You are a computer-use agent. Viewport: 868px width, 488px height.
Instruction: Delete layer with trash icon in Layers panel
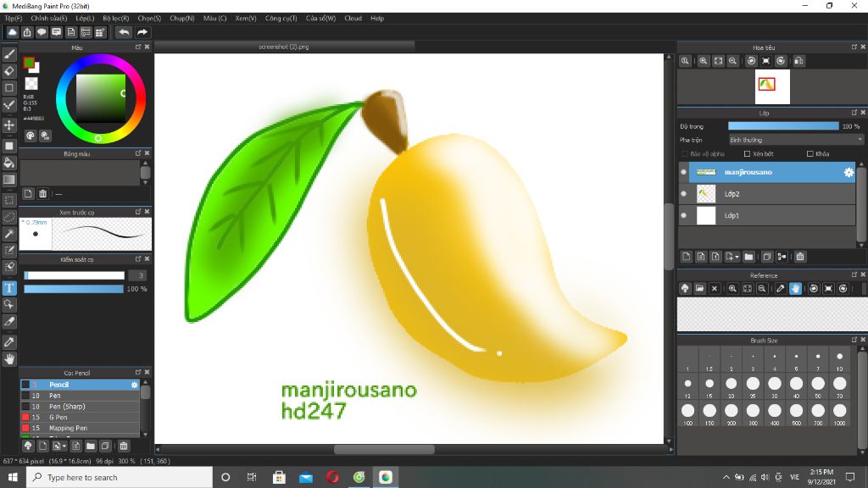point(800,257)
